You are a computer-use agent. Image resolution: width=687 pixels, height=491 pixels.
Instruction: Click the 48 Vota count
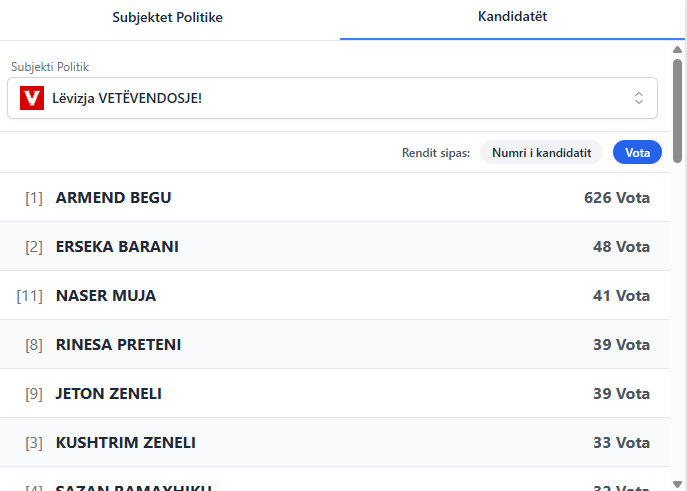point(620,247)
